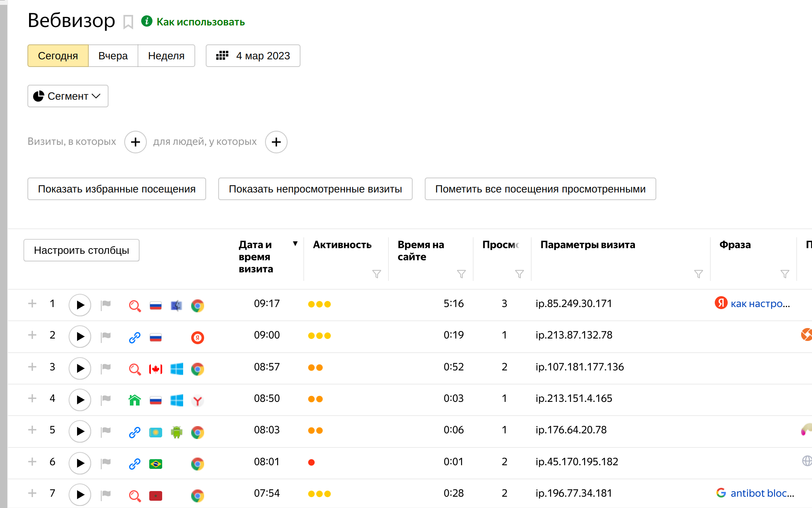This screenshot has height=508, width=812.
Task: Toggle the flag on visit 7
Action: click(106, 494)
